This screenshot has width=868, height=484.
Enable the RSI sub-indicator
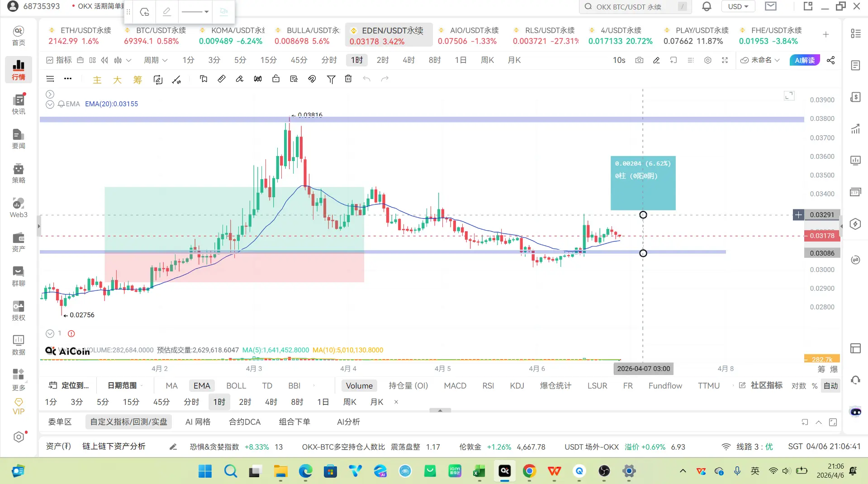point(488,386)
